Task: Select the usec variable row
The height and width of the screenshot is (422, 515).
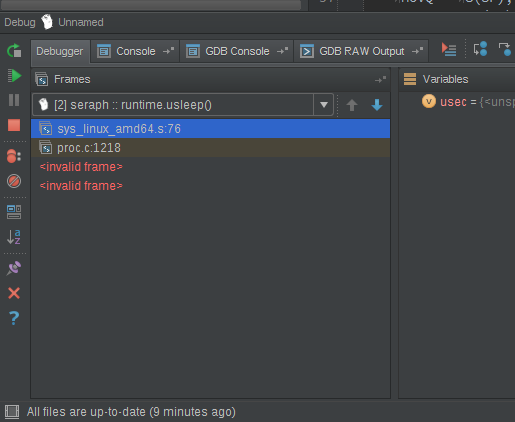Action: (457, 101)
